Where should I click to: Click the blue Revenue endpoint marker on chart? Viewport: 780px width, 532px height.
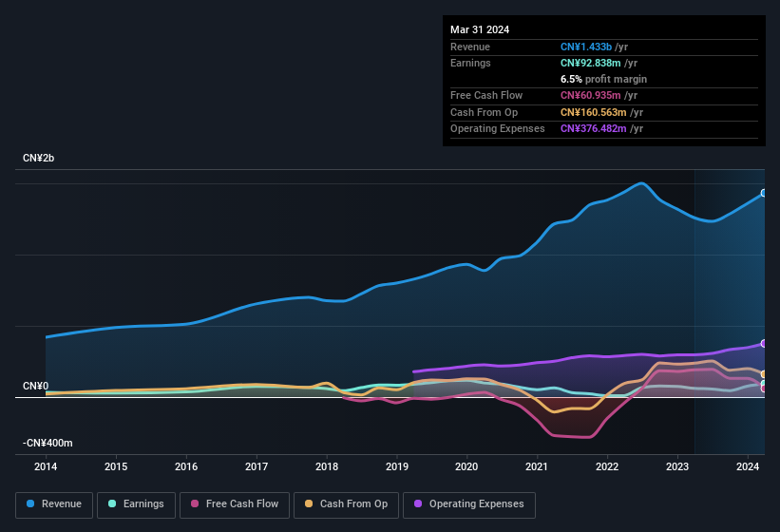coord(764,193)
